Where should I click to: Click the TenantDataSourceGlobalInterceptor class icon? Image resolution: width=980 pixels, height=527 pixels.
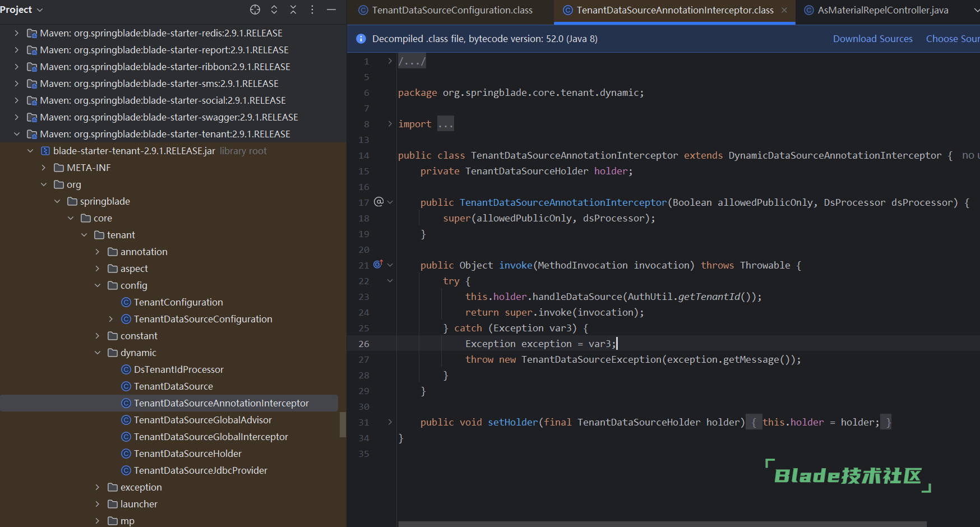[x=126, y=437]
